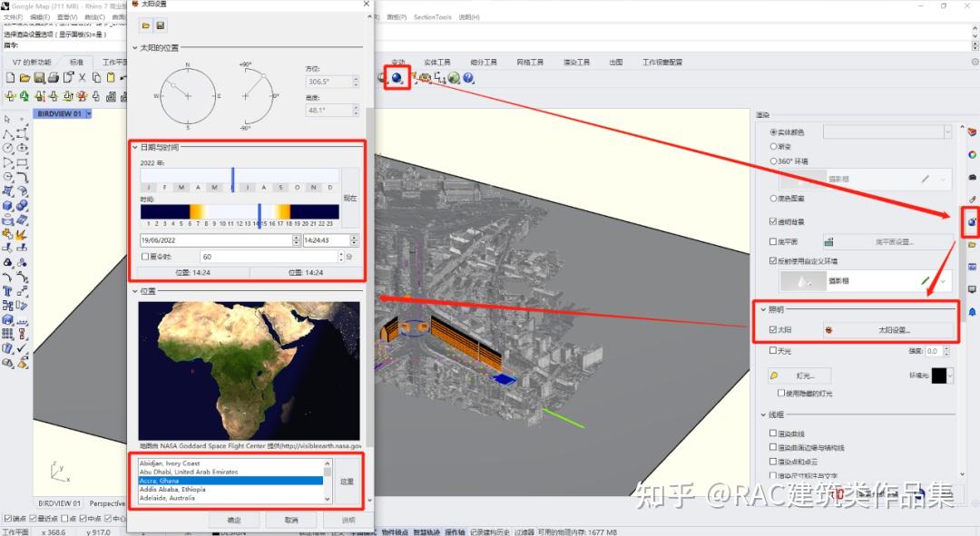Click the Cut scissors toolbar icon
This screenshot has height=536, width=980.
coord(82,77)
